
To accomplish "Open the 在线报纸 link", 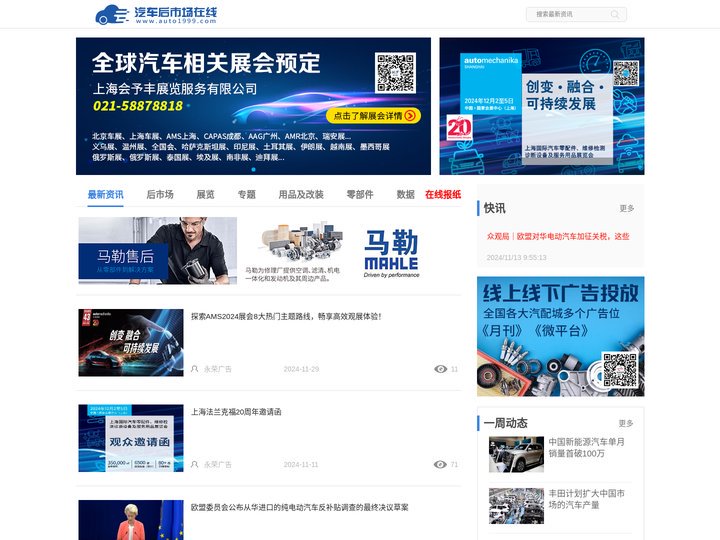I will coord(443,195).
